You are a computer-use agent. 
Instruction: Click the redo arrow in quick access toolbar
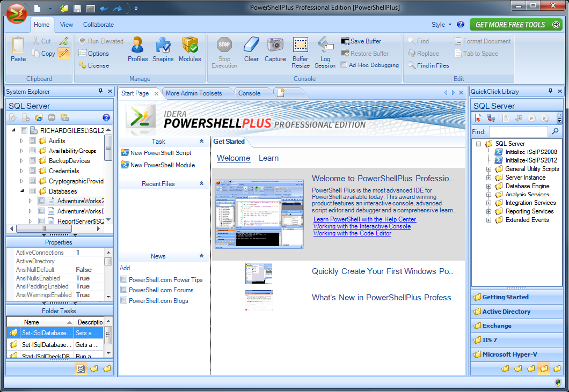[118, 8]
